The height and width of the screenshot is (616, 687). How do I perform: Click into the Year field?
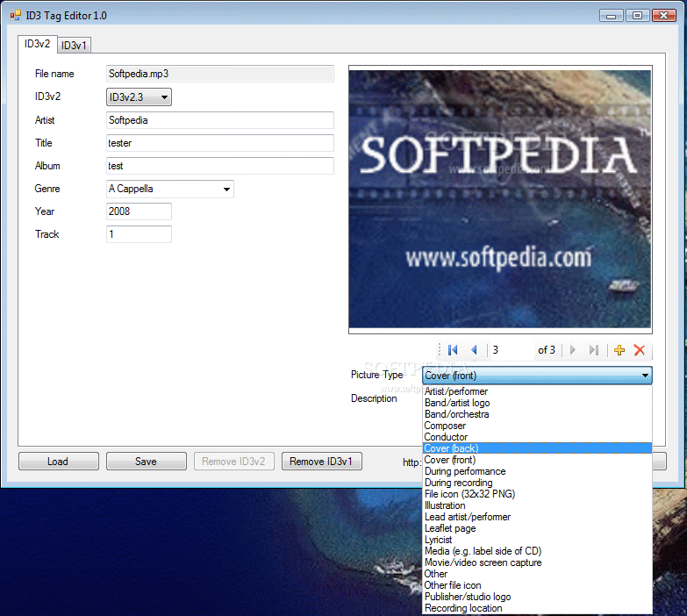[x=139, y=211]
